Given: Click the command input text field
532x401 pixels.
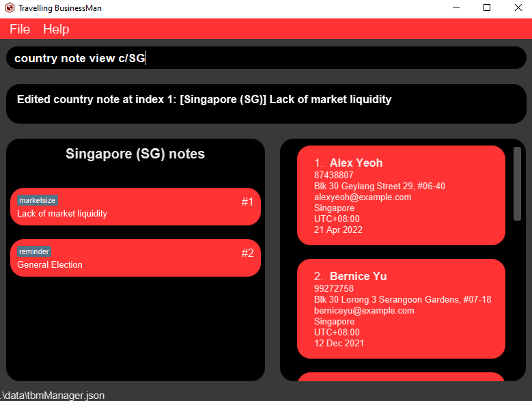Looking at the screenshot, I should pyautogui.click(x=266, y=58).
